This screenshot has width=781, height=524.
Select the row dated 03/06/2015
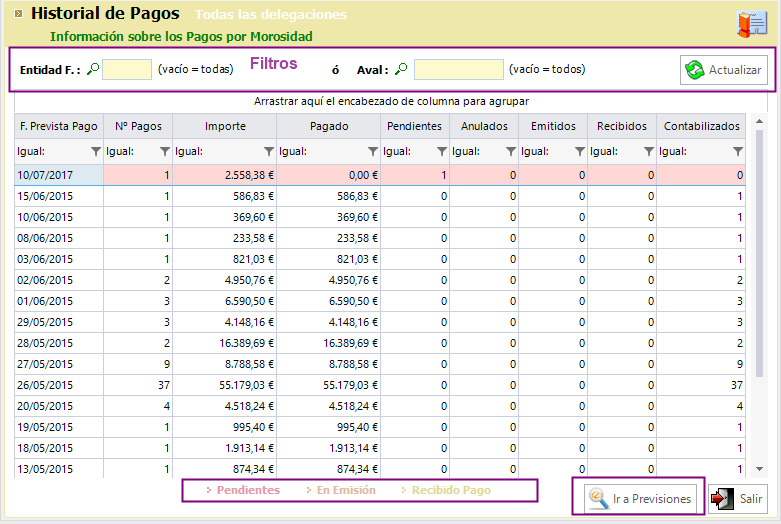(380, 259)
